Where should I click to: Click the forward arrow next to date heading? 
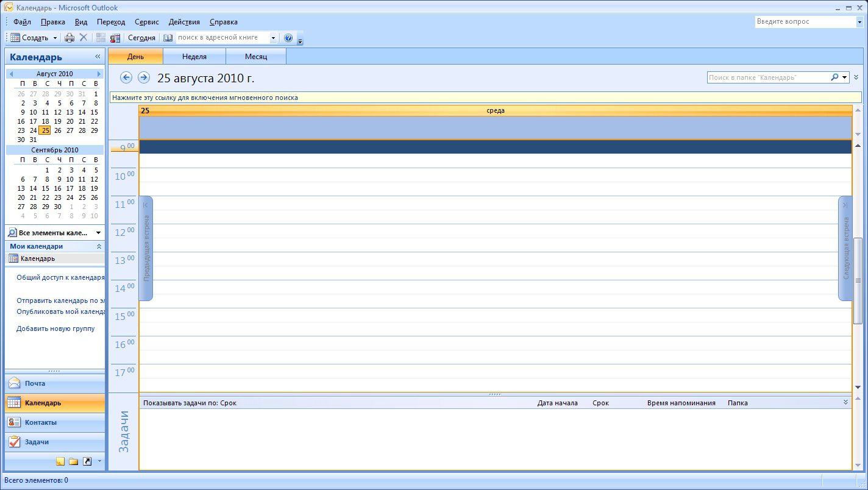pos(144,77)
